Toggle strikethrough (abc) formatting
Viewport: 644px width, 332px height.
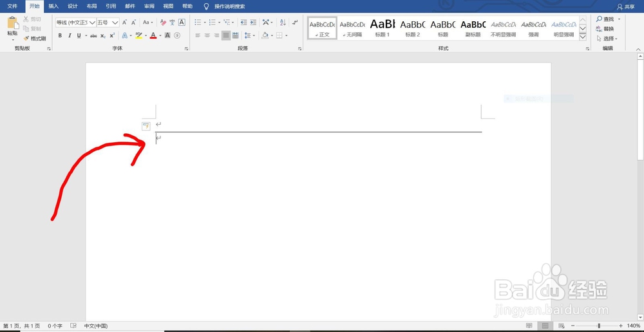pyautogui.click(x=93, y=35)
